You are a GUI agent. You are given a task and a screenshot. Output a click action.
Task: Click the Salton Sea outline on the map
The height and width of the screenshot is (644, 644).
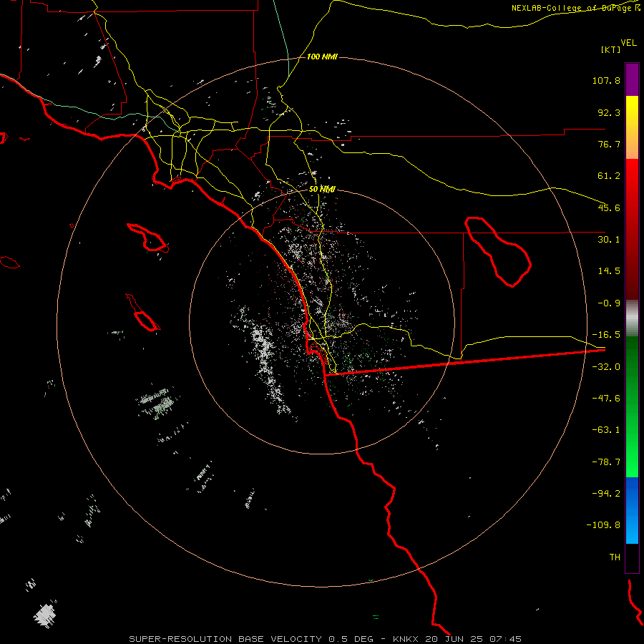(498, 251)
